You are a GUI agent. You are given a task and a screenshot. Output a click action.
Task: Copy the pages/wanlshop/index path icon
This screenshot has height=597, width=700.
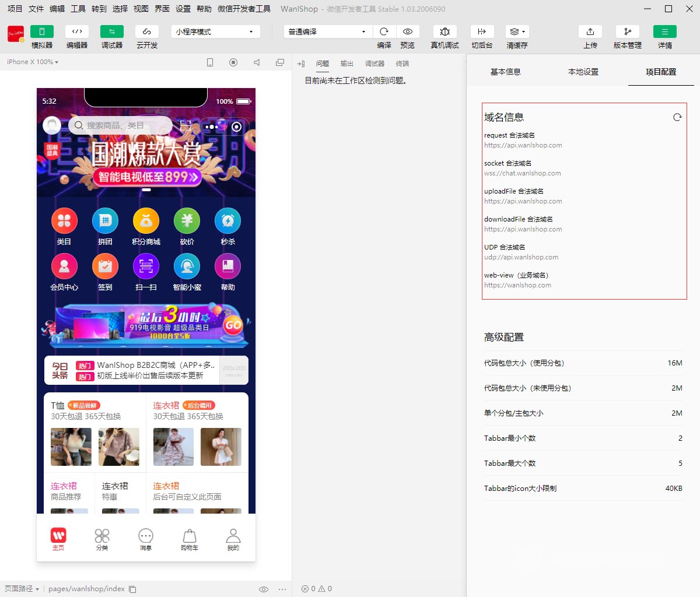(x=132, y=589)
